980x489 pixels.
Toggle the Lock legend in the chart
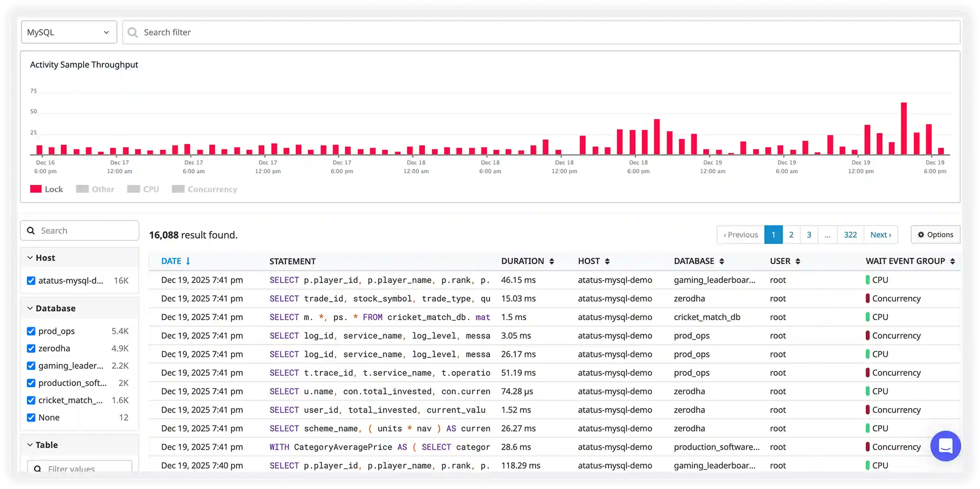click(46, 189)
